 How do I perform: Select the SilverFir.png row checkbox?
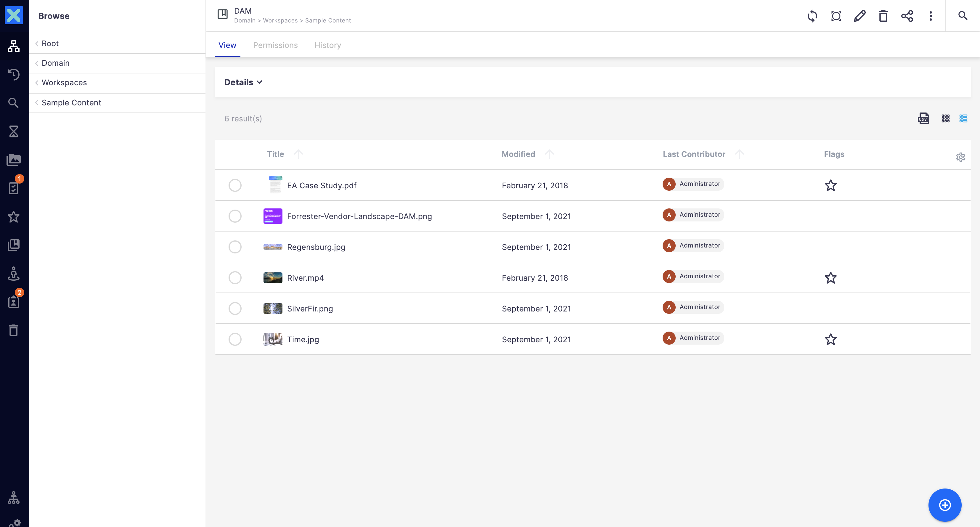pyautogui.click(x=235, y=309)
